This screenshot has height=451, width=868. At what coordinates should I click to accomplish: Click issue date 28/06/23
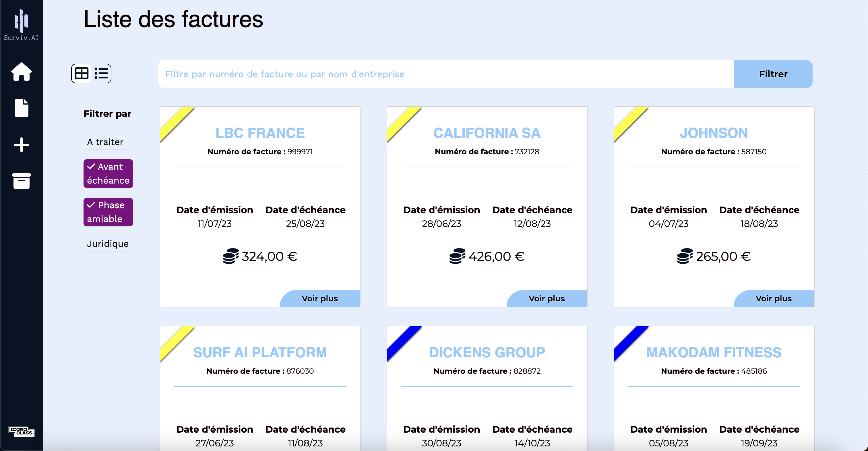coord(441,224)
